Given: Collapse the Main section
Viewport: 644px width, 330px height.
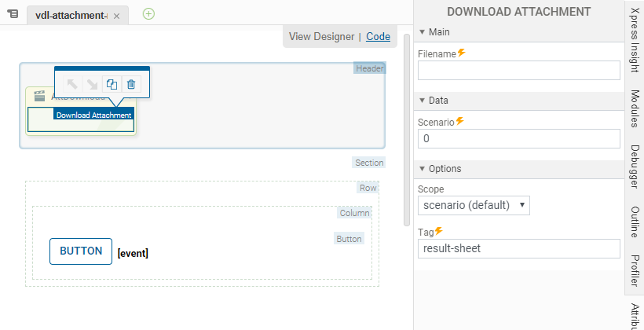Looking at the screenshot, I should click(x=422, y=32).
